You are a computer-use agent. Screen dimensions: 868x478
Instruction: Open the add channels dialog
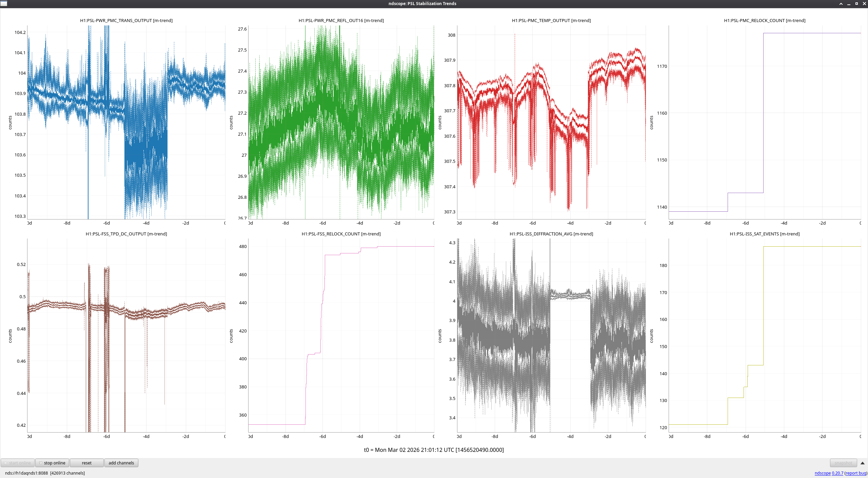tap(121, 463)
